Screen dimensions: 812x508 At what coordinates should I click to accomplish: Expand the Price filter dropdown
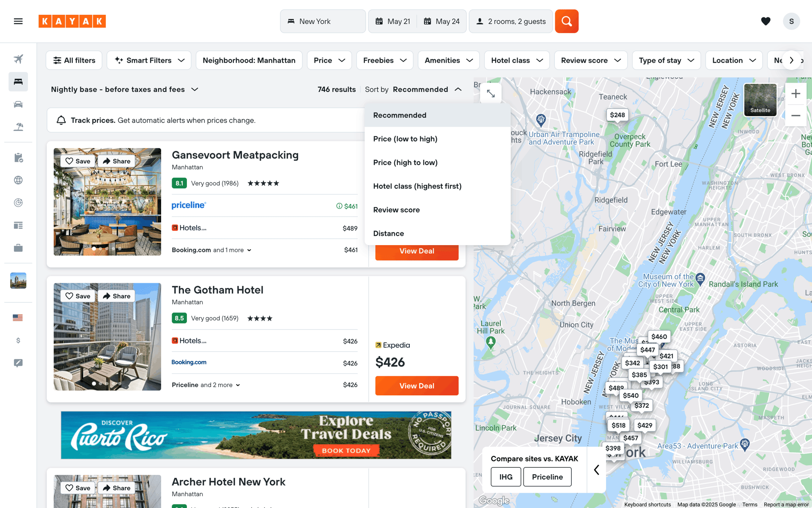[x=329, y=60]
